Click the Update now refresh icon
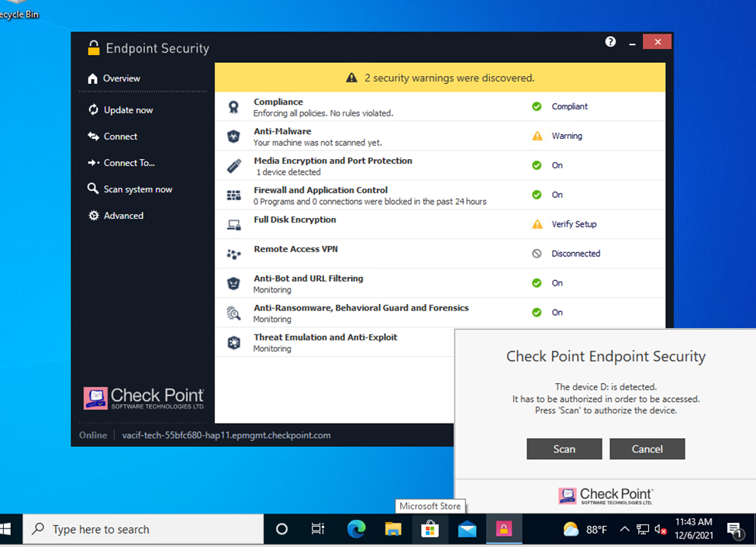756x547 pixels. click(93, 110)
